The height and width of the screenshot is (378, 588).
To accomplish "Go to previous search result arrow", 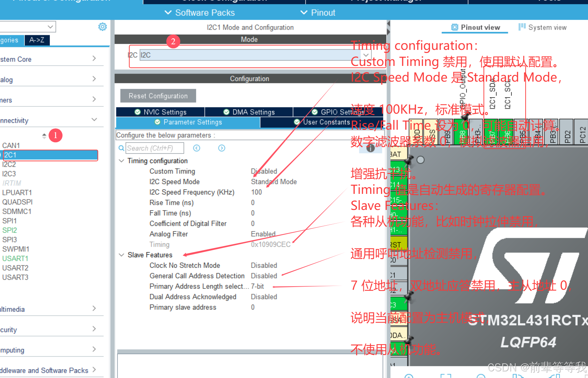I will (x=196, y=148).
